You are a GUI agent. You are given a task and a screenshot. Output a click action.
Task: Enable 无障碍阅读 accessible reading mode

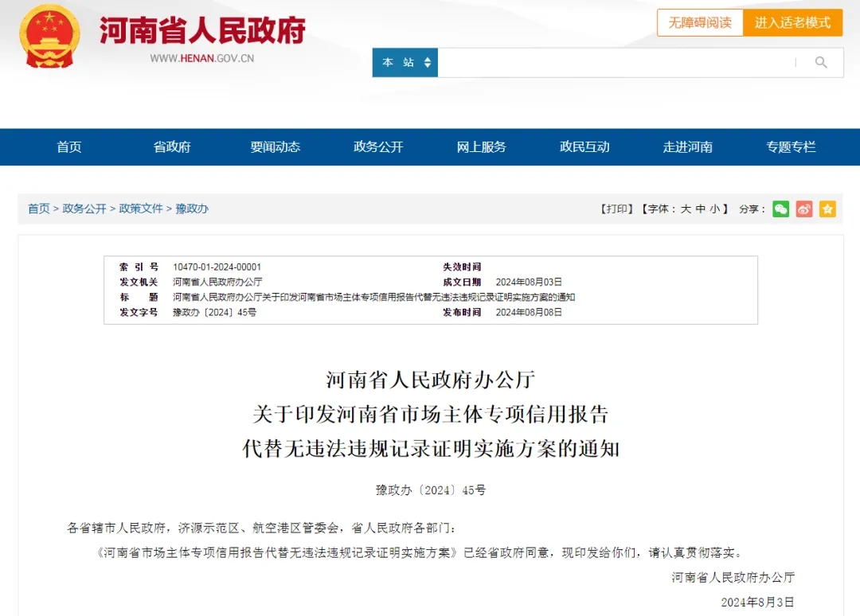(x=699, y=22)
